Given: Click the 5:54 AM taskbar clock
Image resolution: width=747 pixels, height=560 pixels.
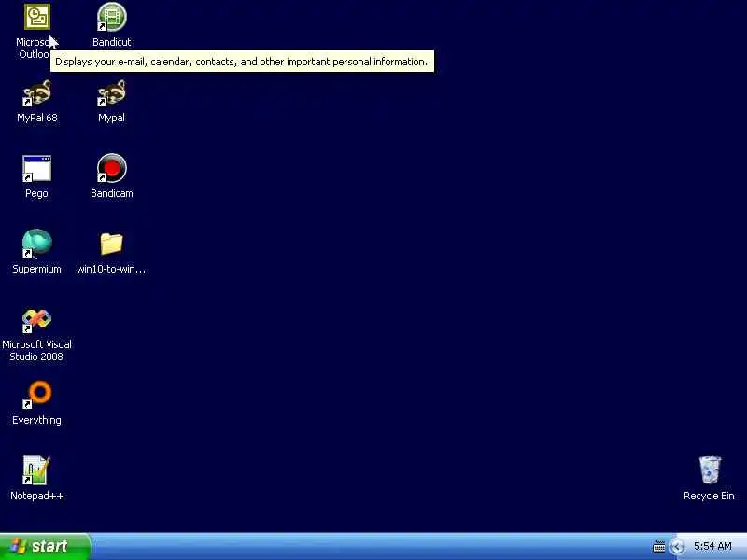Looking at the screenshot, I should point(712,546).
